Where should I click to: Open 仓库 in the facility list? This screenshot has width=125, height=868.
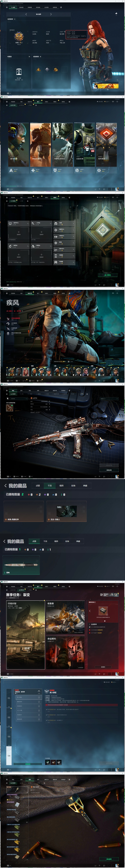tap(64, 223)
